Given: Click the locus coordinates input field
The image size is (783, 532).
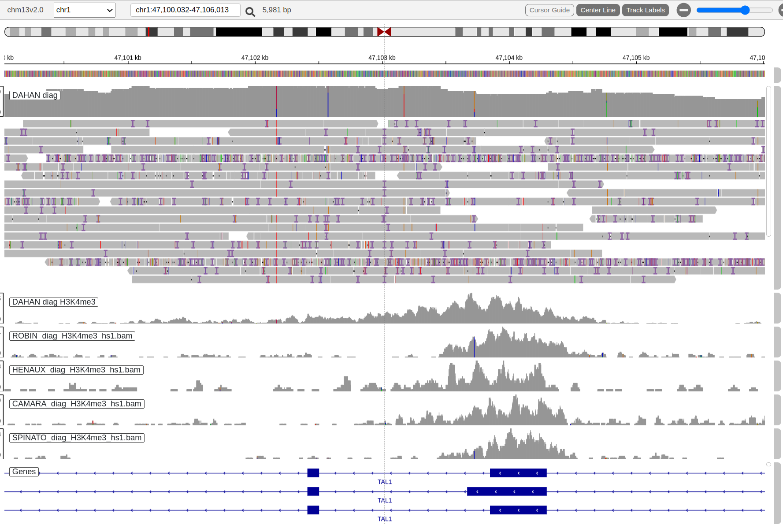Looking at the screenshot, I should [x=185, y=10].
